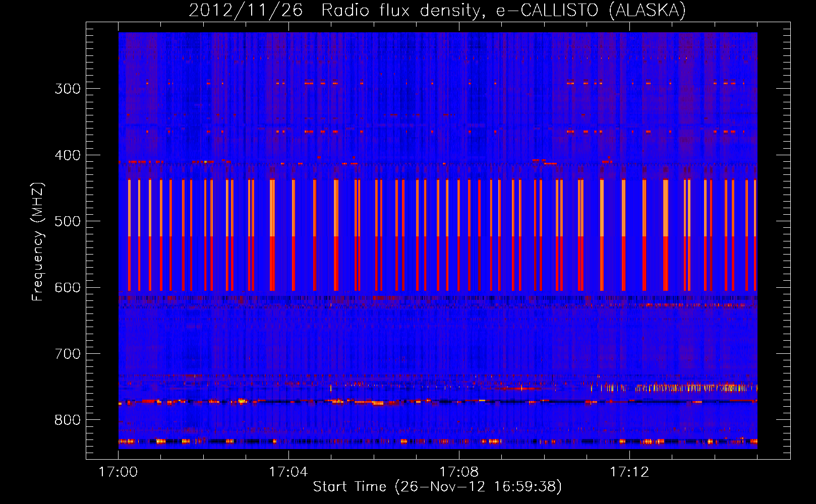Viewport: 816px width, 504px height.
Task: Click the 400 frequency tick label
Action: coord(68,155)
